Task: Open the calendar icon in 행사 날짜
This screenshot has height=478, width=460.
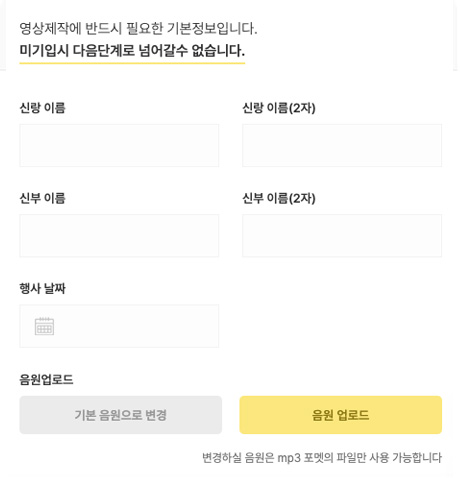Action: 44,326
